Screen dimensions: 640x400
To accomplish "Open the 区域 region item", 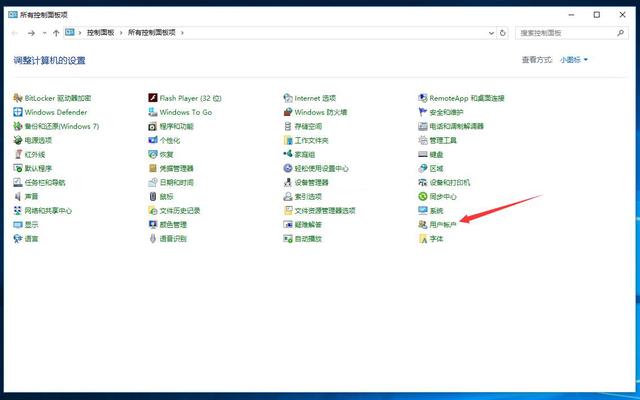I will click(x=431, y=168).
